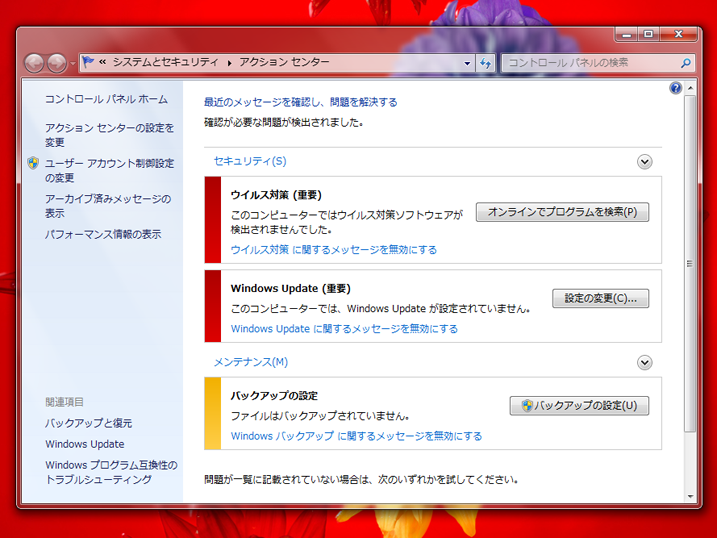
Task: Click メンテナンス(M) section header
Action: point(251,362)
